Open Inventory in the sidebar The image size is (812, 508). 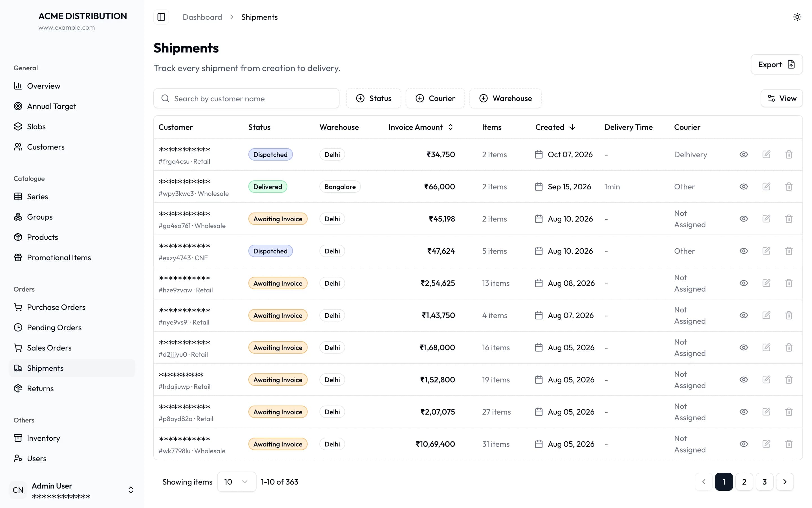[x=72, y=438]
